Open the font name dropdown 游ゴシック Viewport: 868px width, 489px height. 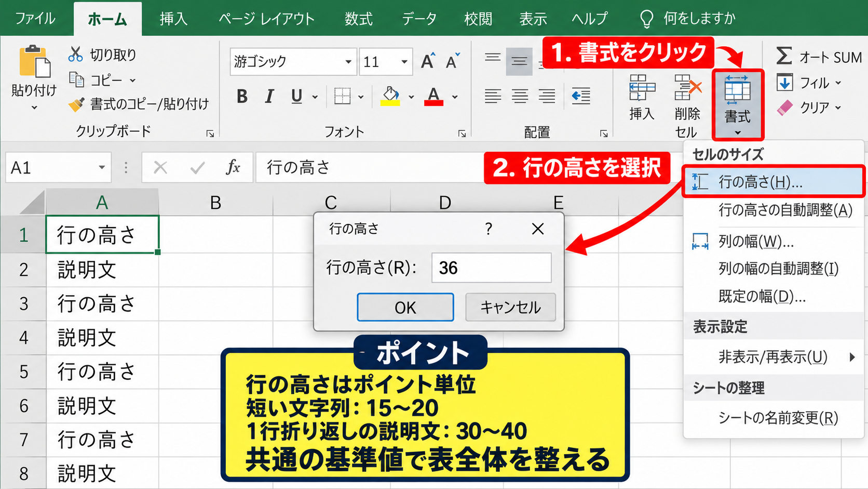click(348, 62)
